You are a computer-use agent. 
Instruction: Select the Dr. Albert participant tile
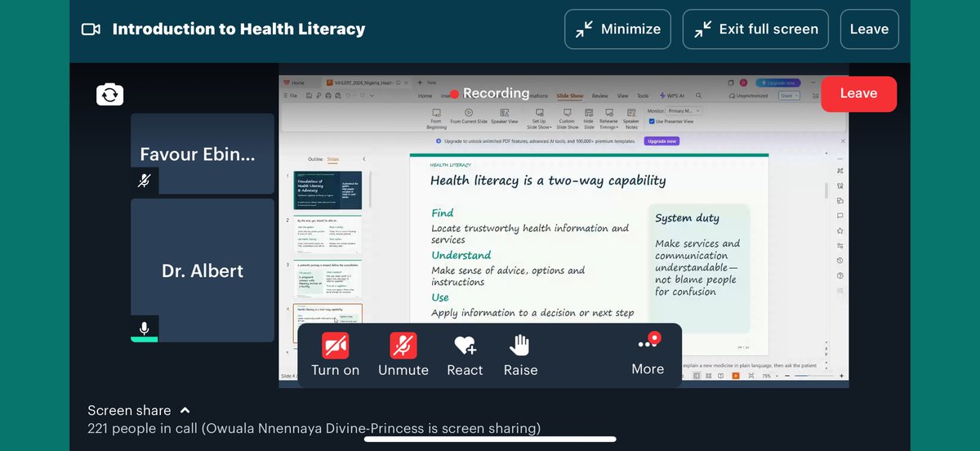(203, 270)
